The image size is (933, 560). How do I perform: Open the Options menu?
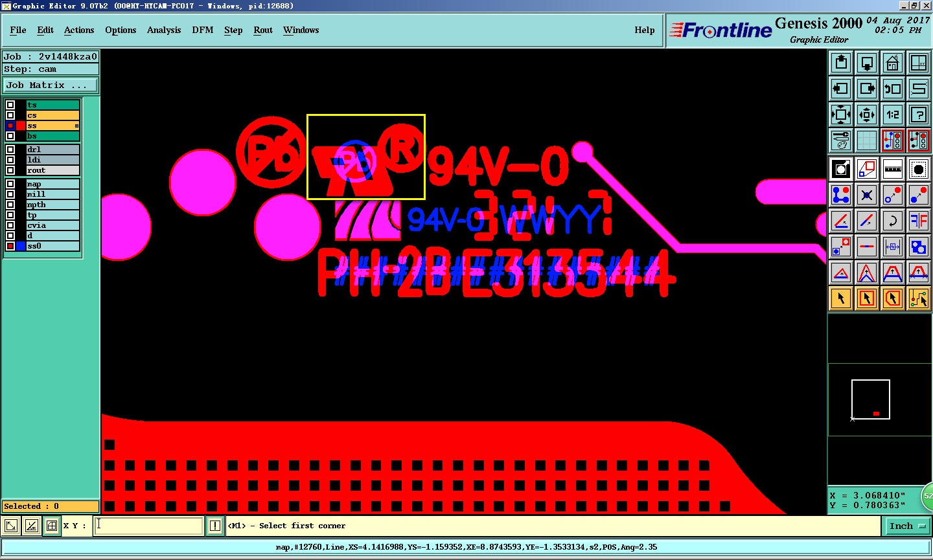pos(121,30)
